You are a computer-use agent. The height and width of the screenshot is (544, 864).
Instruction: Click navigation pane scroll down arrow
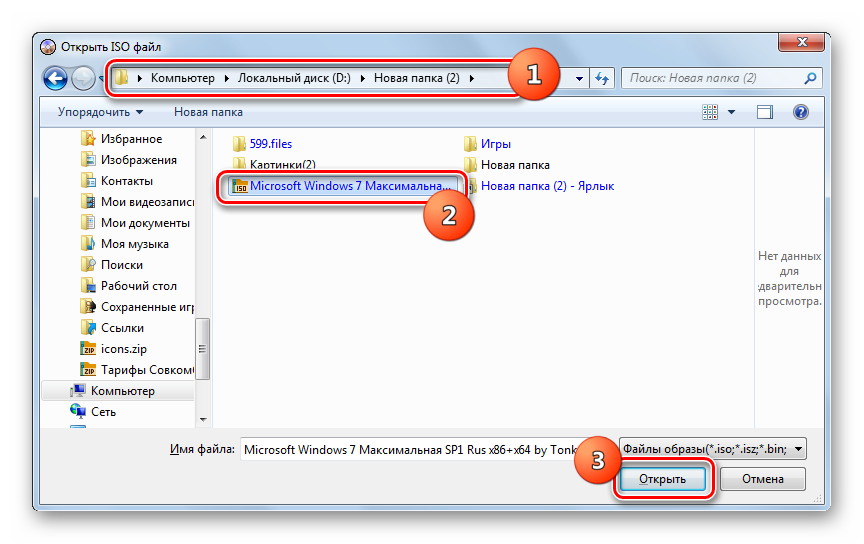point(203,420)
